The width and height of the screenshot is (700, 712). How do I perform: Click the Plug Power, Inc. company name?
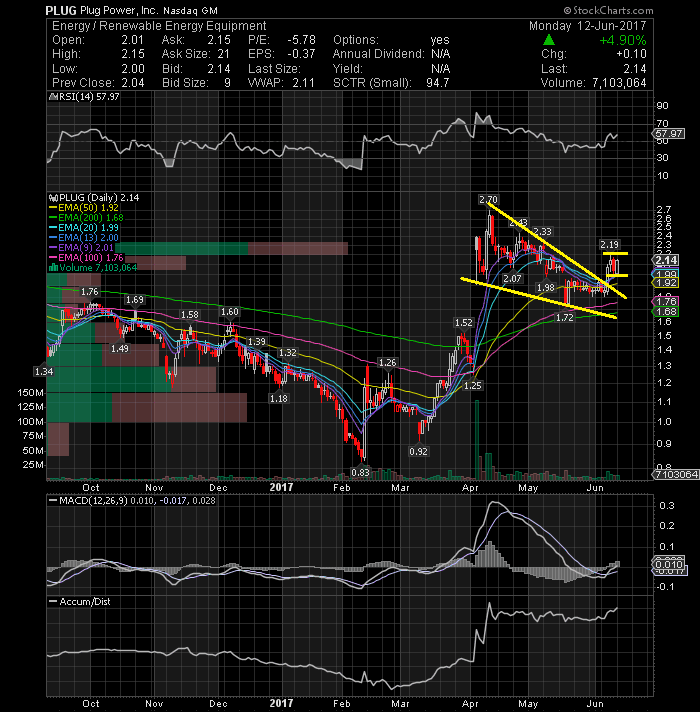click(119, 10)
